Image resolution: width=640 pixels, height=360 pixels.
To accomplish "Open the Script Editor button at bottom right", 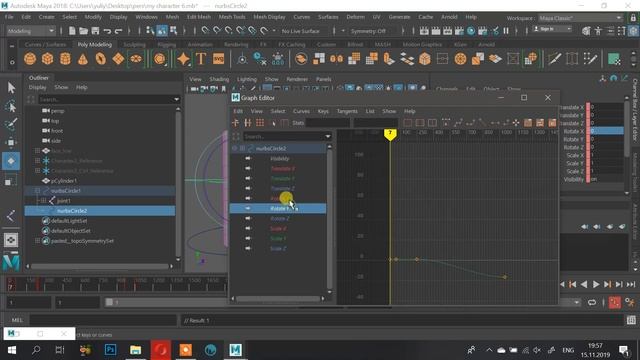I will 631,320.
